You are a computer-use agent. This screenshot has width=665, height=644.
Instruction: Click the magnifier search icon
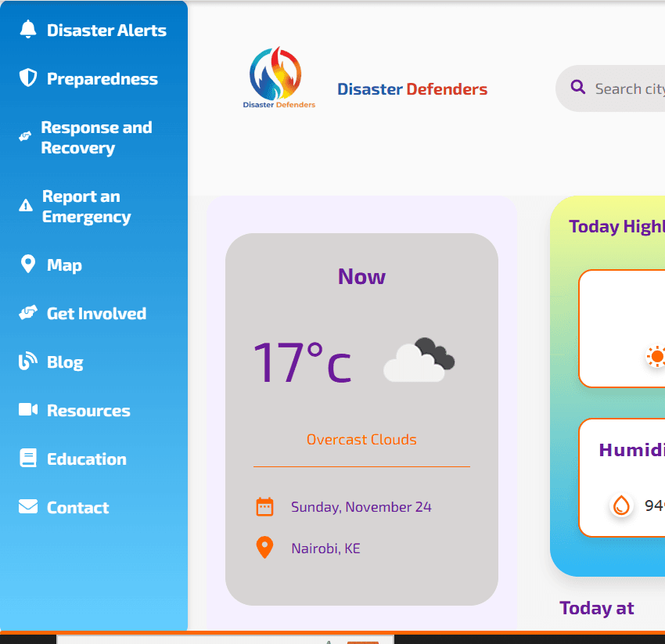(x=577, y=87)
